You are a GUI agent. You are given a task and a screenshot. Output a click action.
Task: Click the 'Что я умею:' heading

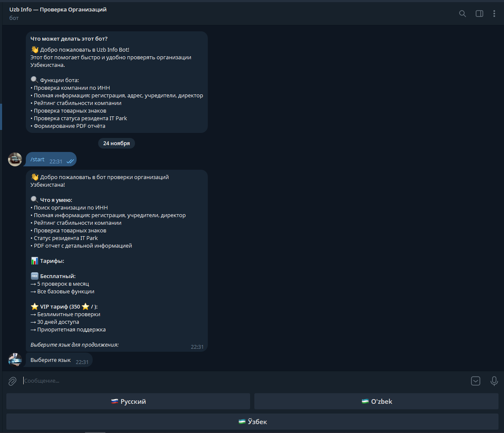[56, 200]
